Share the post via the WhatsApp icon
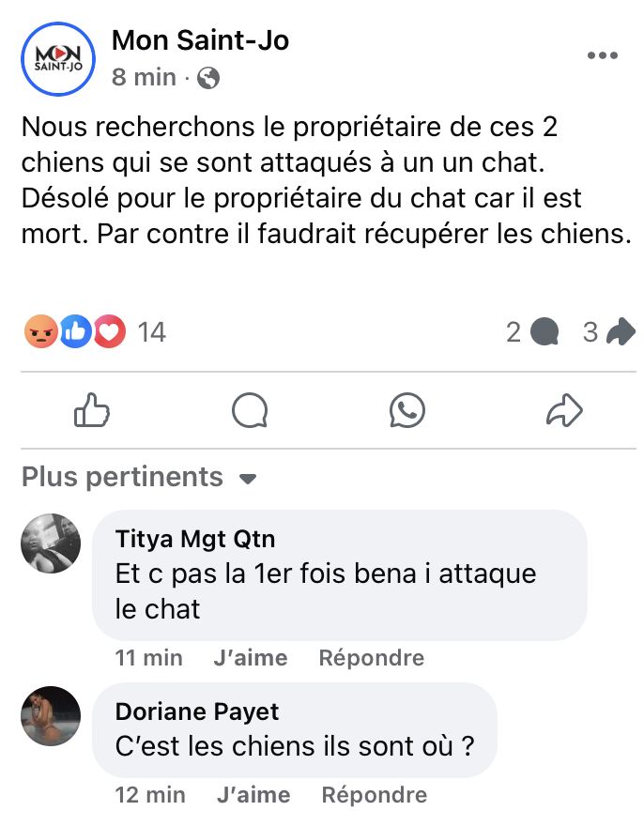This screenshot has width=644, height=826. click(407, 410)
